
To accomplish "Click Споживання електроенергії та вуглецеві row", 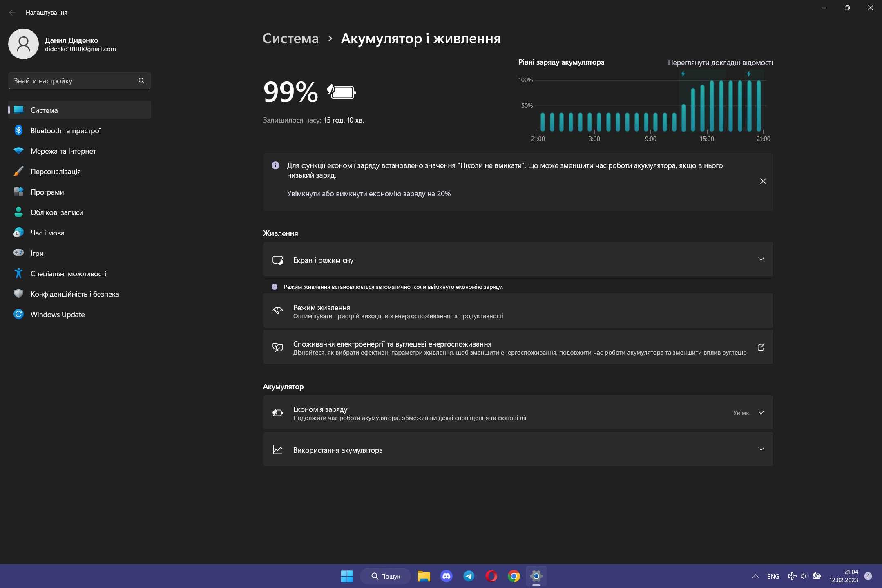I will coord(518,347).
